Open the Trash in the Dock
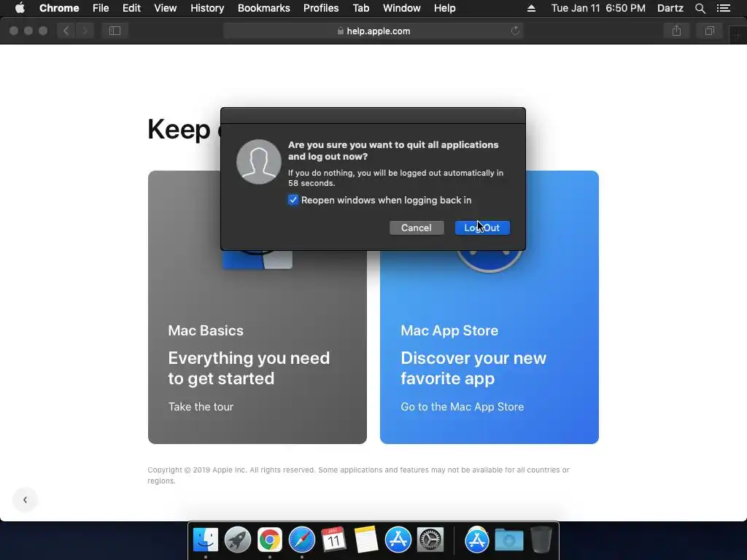Image resolution: width=747 pixels, height=560 pixels. click(x=541, y=540)
